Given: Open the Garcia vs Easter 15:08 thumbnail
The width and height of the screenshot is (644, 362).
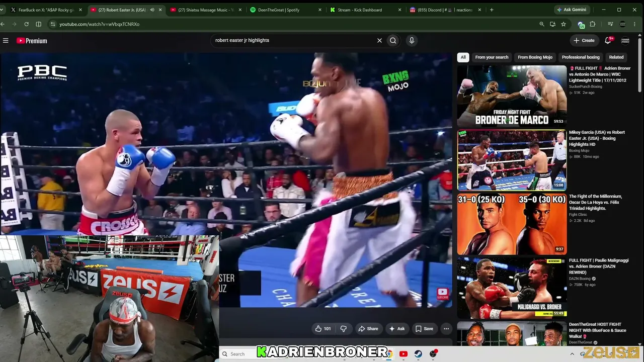Looking at the screenshot, I should tap(512, 160).
